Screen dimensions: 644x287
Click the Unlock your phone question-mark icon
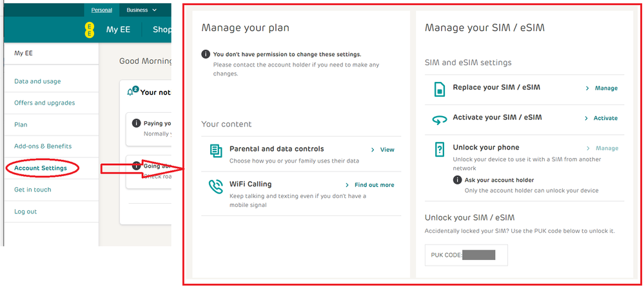click(x=440, y=149)
